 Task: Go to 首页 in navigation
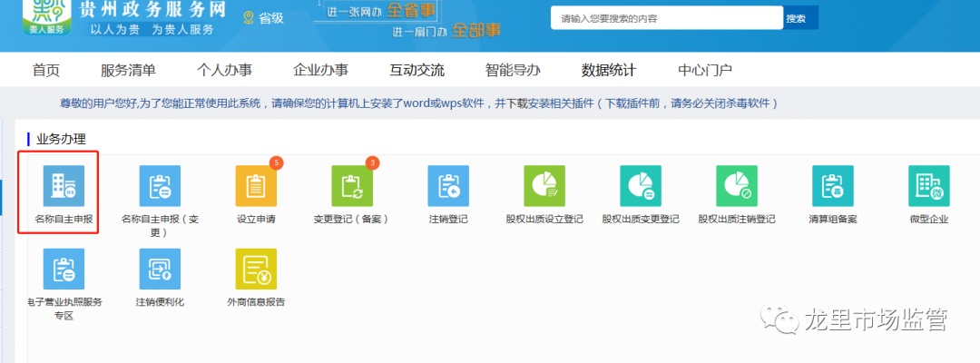(46, 70)
